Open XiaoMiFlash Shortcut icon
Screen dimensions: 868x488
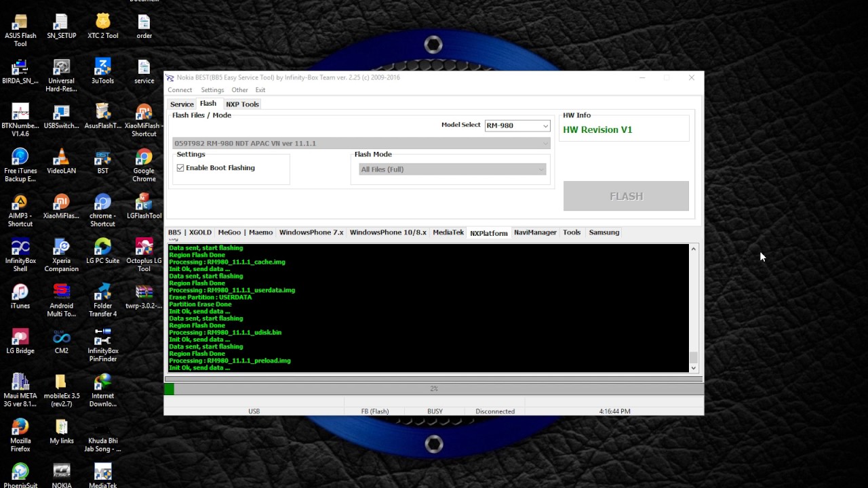click(x=144, y=120)
